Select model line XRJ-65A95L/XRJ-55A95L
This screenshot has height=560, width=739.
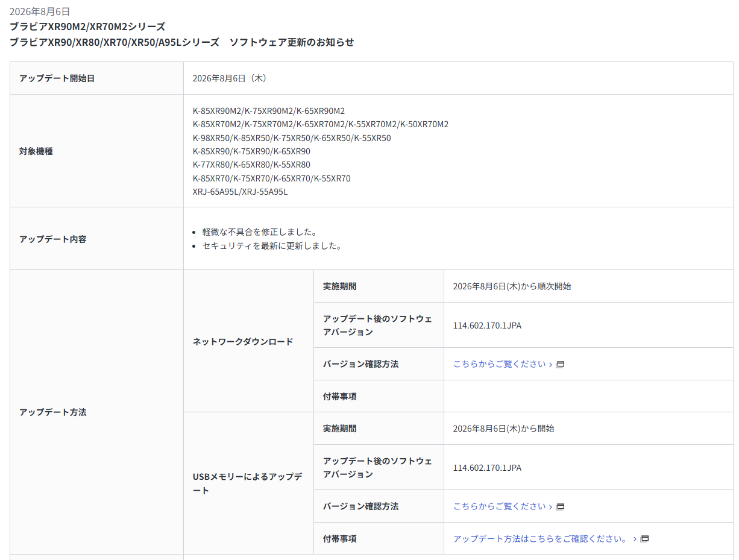tap(241, 192)
